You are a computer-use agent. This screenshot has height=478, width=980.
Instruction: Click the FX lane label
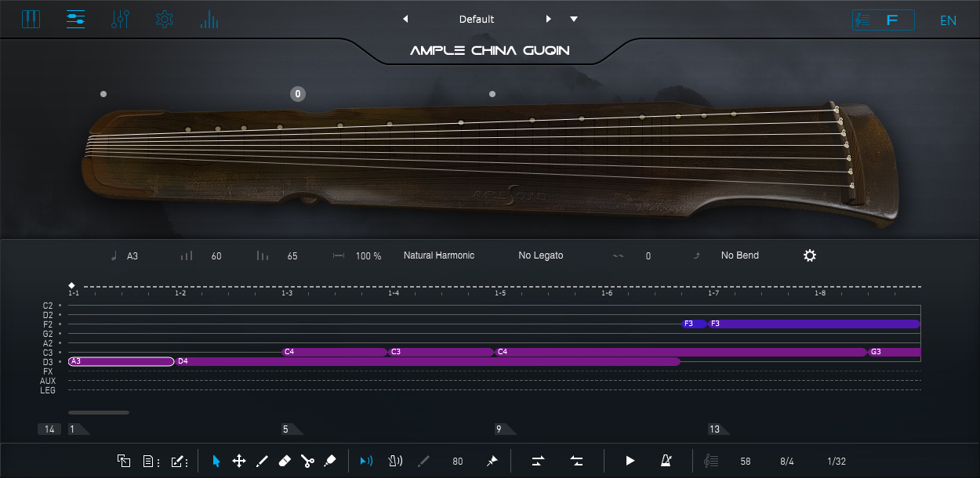point(48,371)
